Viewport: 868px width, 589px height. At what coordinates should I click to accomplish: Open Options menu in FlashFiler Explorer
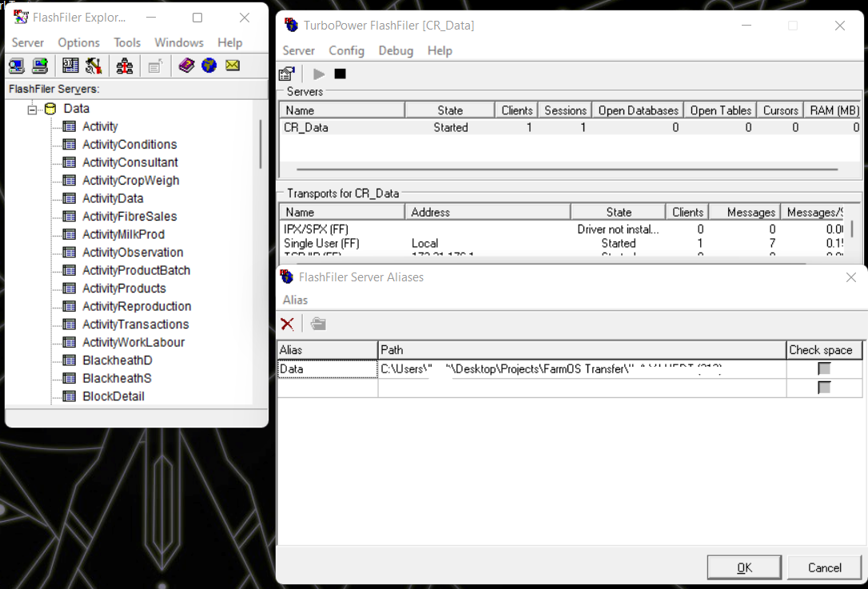tap(78, 42)
